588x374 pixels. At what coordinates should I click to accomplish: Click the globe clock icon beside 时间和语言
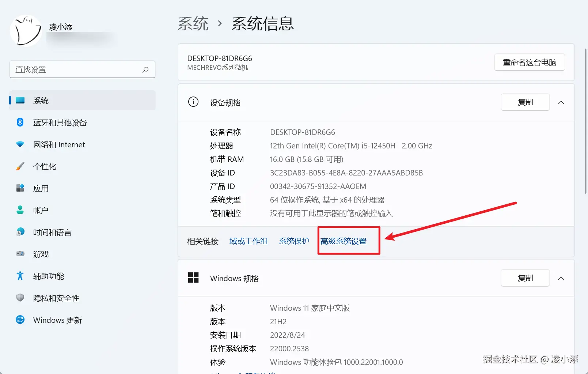pos(20,232)
